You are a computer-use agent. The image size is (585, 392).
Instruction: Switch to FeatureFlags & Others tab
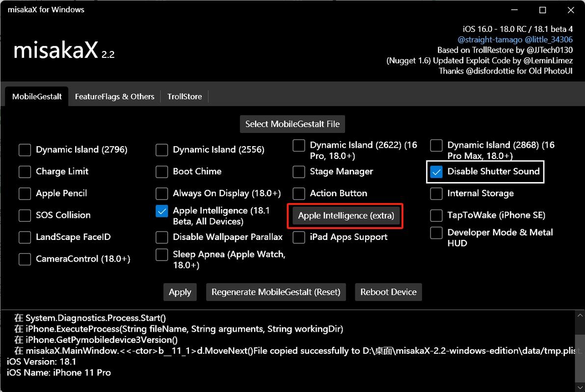click(114, 97)
